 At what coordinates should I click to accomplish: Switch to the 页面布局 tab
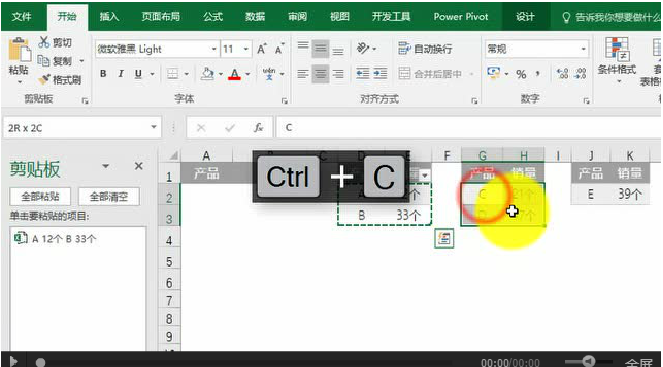[x=160, y=17]
